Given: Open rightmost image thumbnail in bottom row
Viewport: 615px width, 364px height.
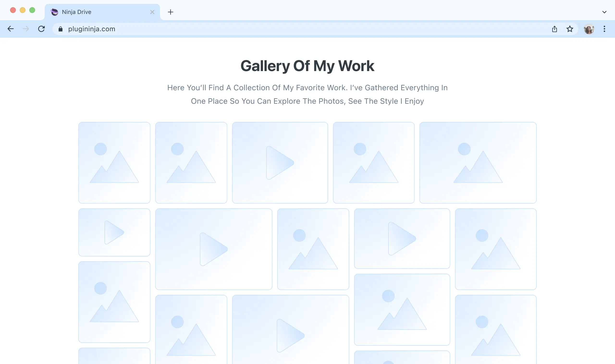Looking at the screenshot, I should (496, 329).
